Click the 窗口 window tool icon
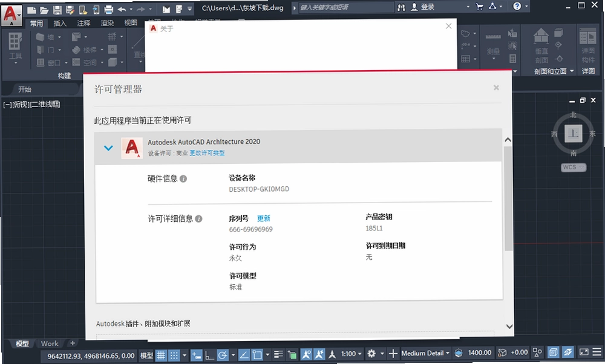This screenshot has width=605, height=364. tap(40, 62)
